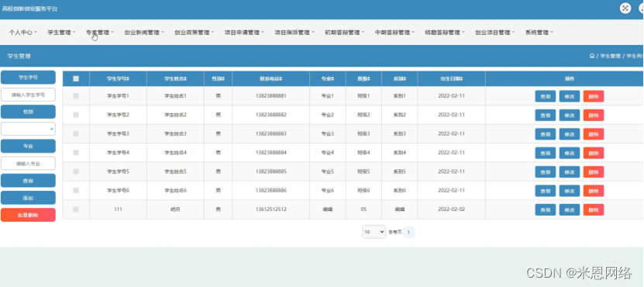Viewport: 644px width, 287px height.
Task: Open the 结题答辩管理 menu
Action: tap(445, 32)
